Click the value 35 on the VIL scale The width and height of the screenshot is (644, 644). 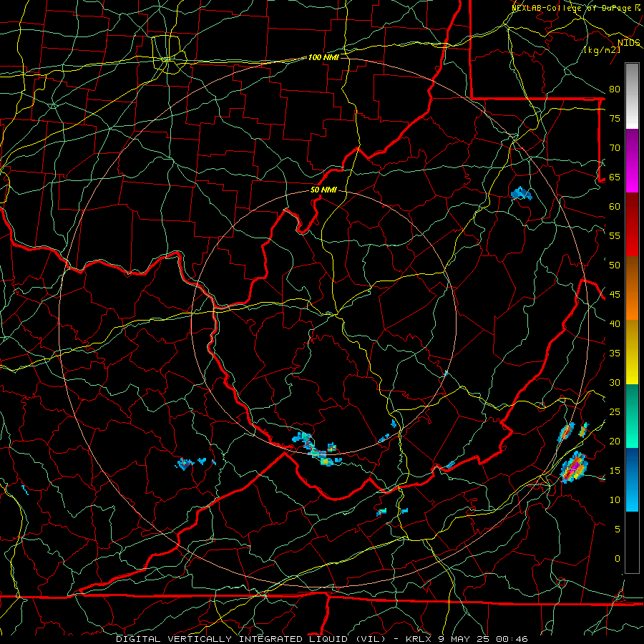coord(615,353)
